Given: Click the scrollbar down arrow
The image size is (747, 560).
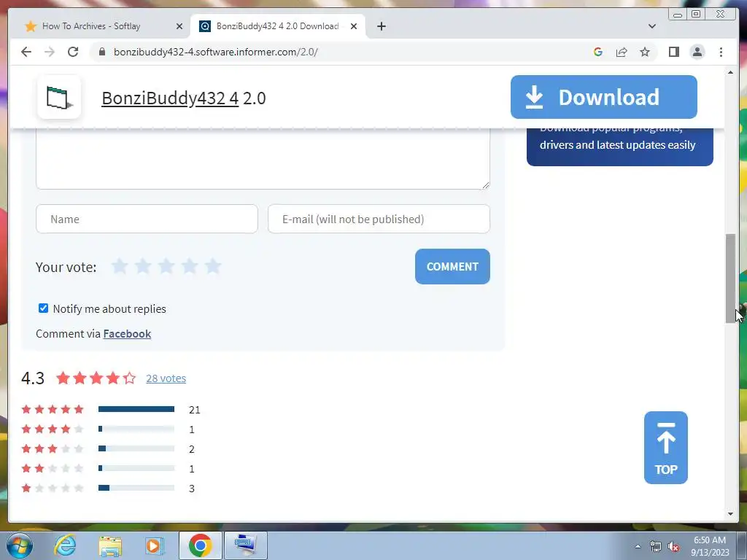Looking at the screenshot, I should click(x=730, y=514).
